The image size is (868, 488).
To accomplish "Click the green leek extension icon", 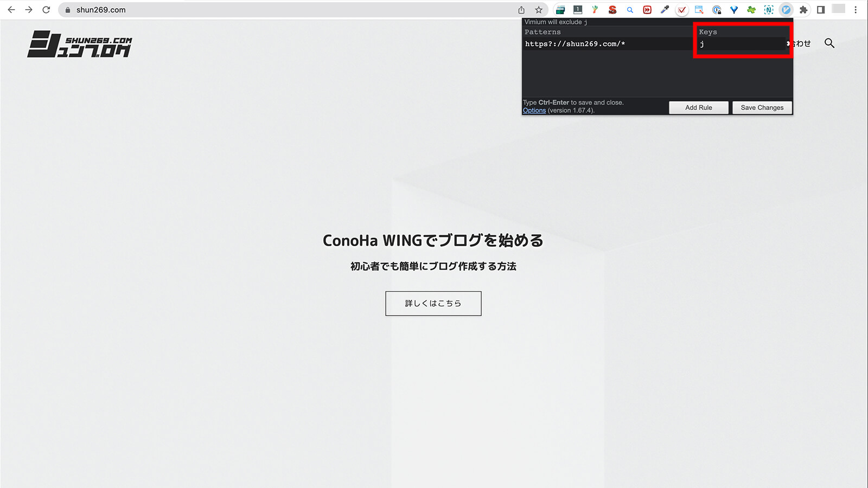I will [595, 10].
